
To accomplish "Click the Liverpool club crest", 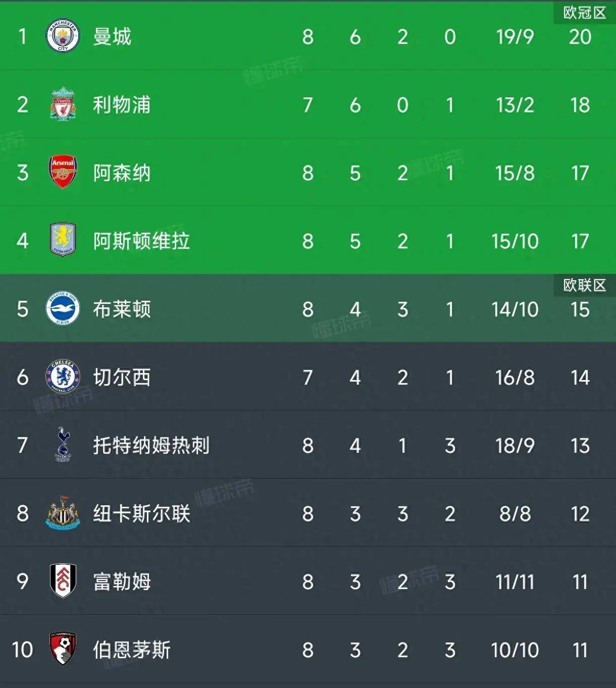I will click(x=63, y=104).
